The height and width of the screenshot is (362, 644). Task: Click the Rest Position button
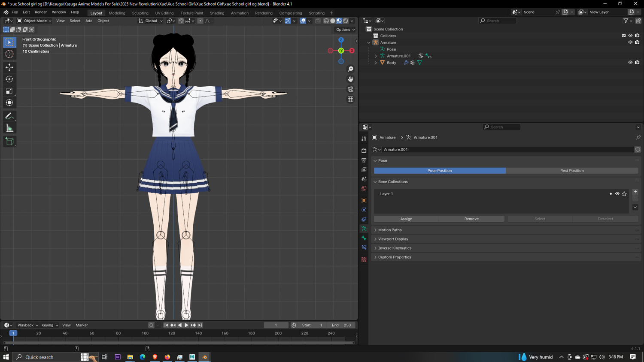[x=571, y=171]
